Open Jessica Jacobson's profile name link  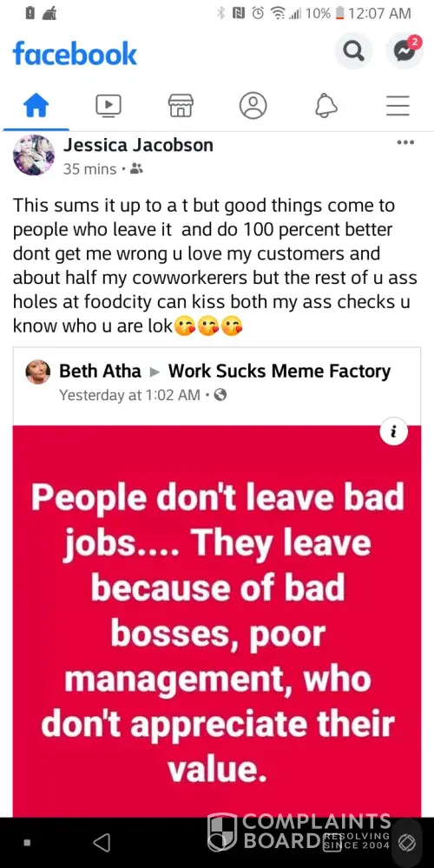click(138, 145)
